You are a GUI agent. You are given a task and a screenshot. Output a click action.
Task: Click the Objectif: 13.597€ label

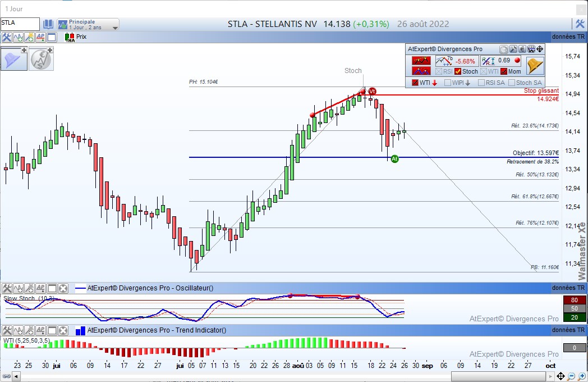click(535, 153)
